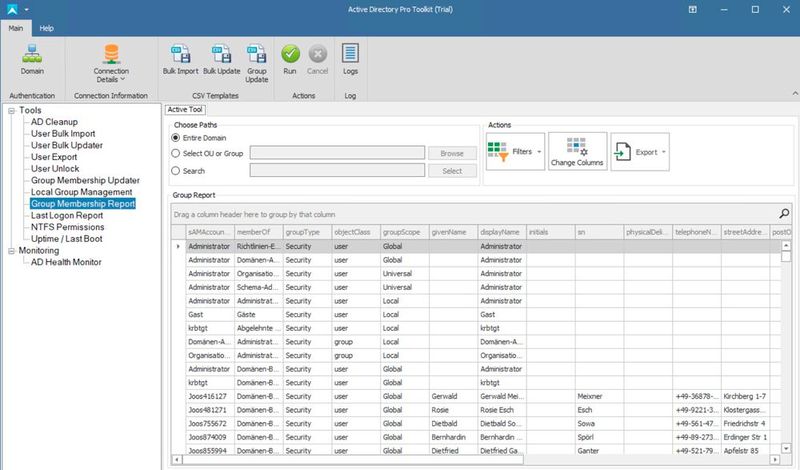Collapse the Tools tree node
Viewport: 800px width, 470px height.
click(x=11, y=111)
